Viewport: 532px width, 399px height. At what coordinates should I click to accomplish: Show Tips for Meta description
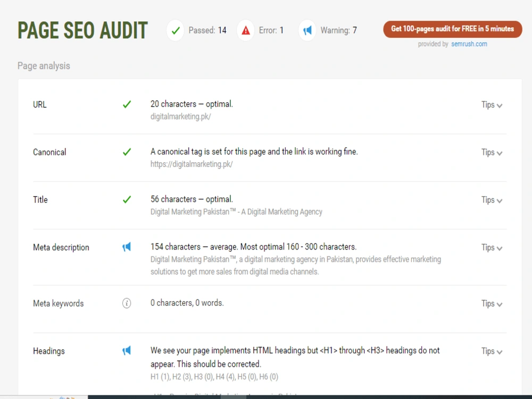point(492,248)
